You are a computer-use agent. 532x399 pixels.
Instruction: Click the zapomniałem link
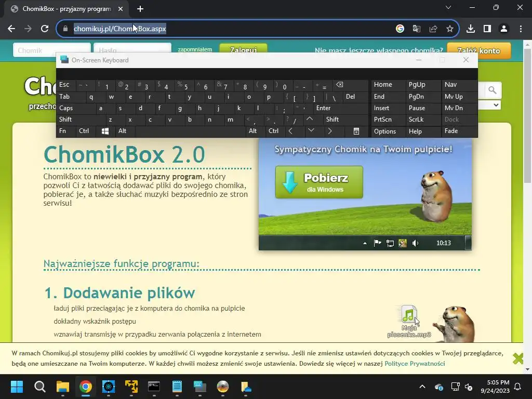[195, 49]
